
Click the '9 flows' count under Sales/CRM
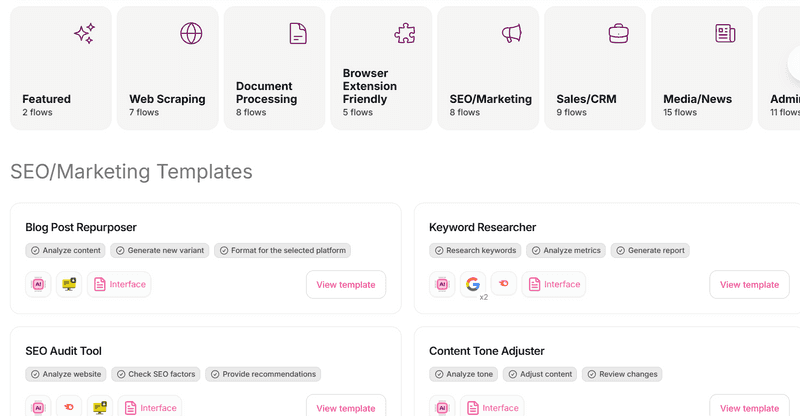[x=571, y=112]
